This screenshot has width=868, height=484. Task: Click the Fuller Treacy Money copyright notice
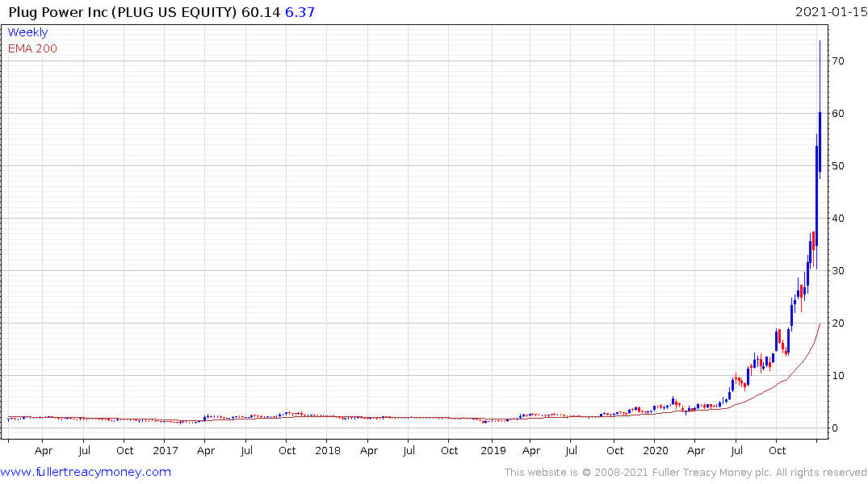686,473
